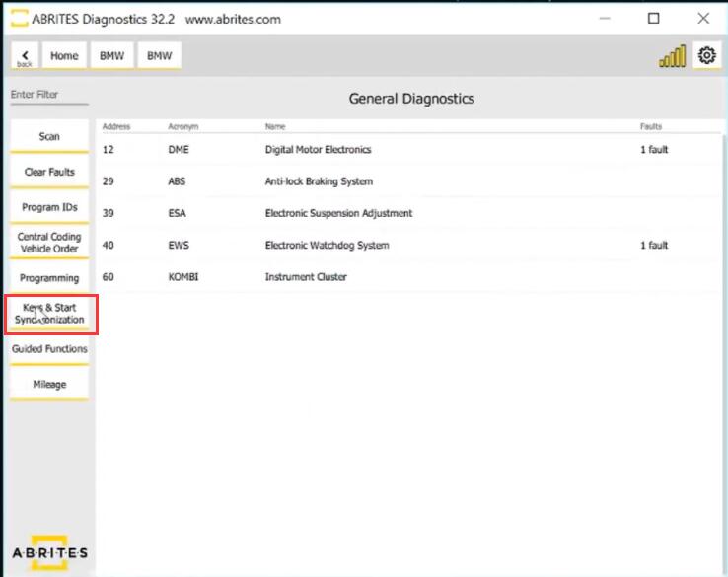Click the Abrites title bar app icon

(19, 19)
